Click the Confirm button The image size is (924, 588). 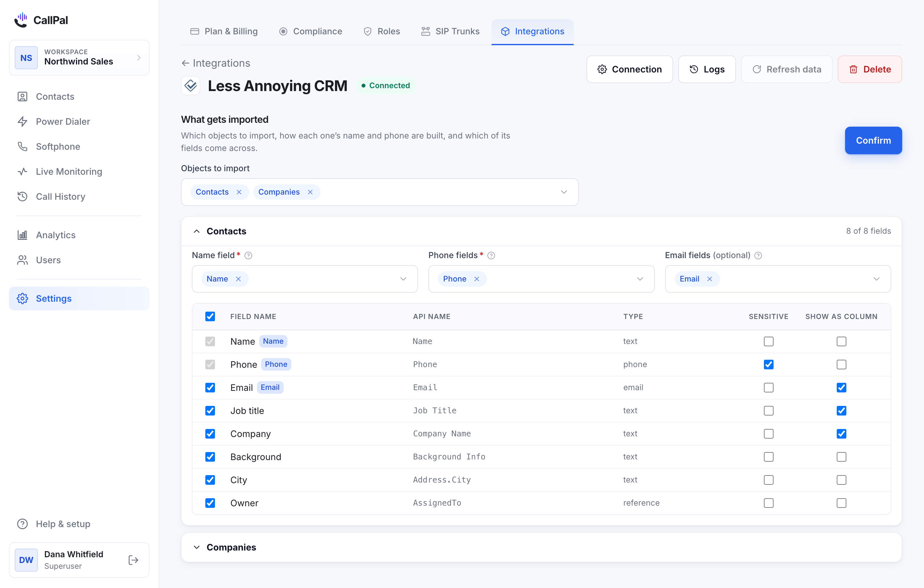pos(873,141)
